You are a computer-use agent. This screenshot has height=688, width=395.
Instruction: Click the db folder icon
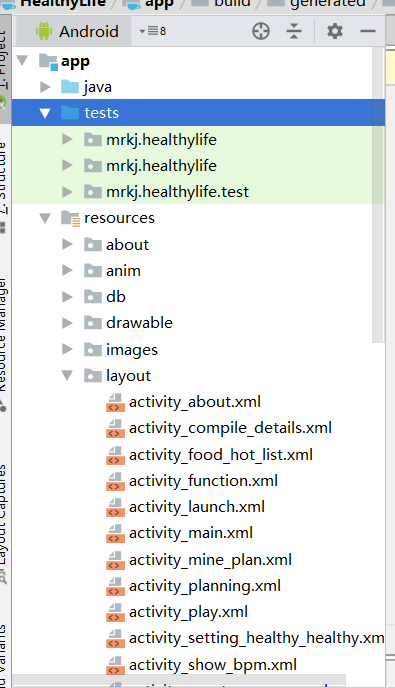click(x=93, y=297)
